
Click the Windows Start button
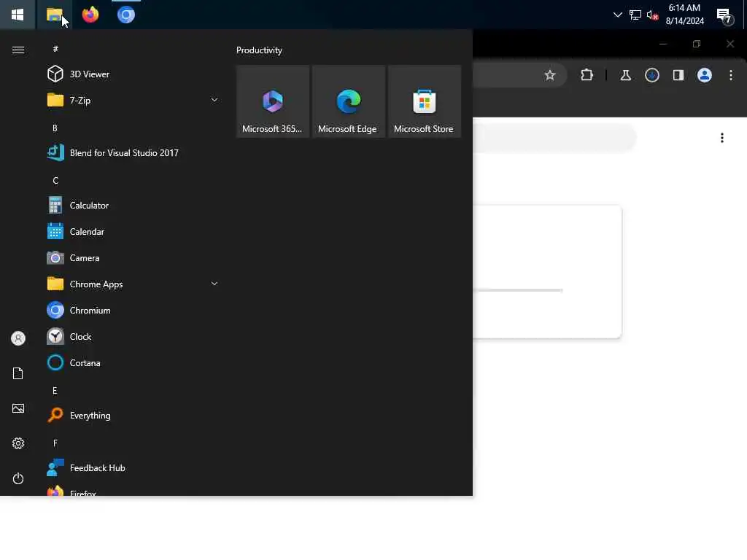(18, 15)
